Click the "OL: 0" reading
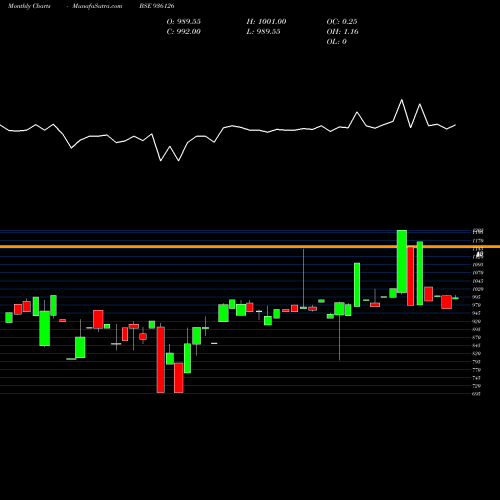This screenshot has width=500, height=500. 336,41
